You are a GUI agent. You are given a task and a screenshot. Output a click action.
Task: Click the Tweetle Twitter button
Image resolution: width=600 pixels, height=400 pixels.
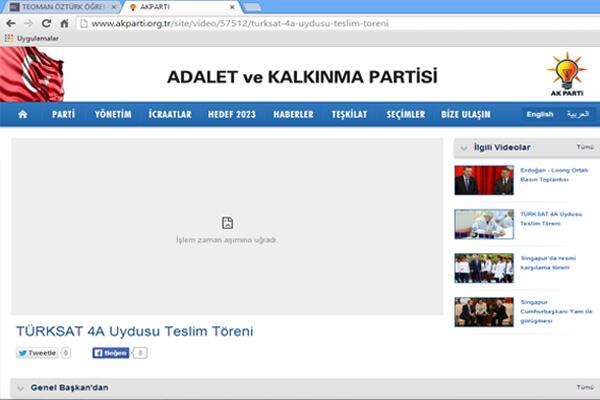[x=37, y=353]
